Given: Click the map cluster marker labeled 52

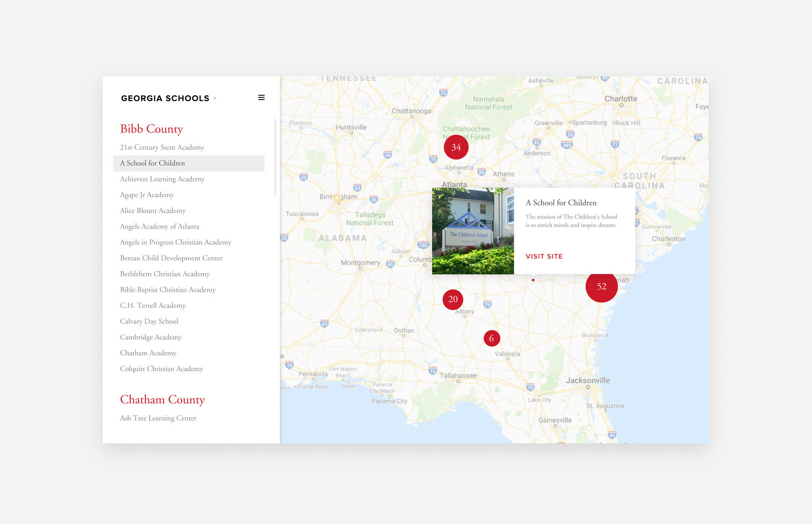Looking at the screenshot, I should coord(601,287).
